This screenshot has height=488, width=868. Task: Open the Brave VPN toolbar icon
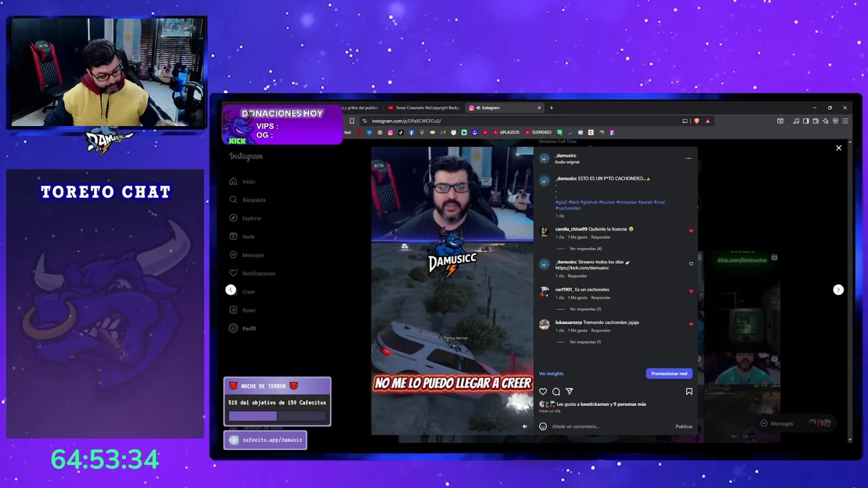[x=835, y=121]
